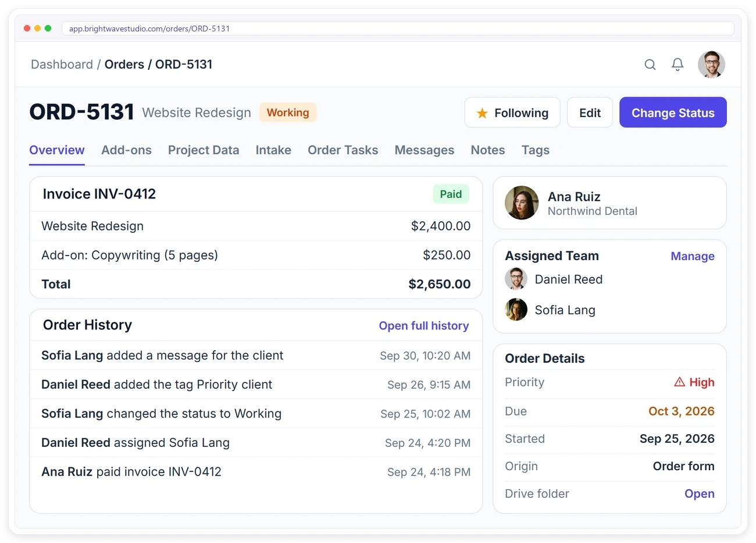Click the $250.00 amount

click(447, 255)
